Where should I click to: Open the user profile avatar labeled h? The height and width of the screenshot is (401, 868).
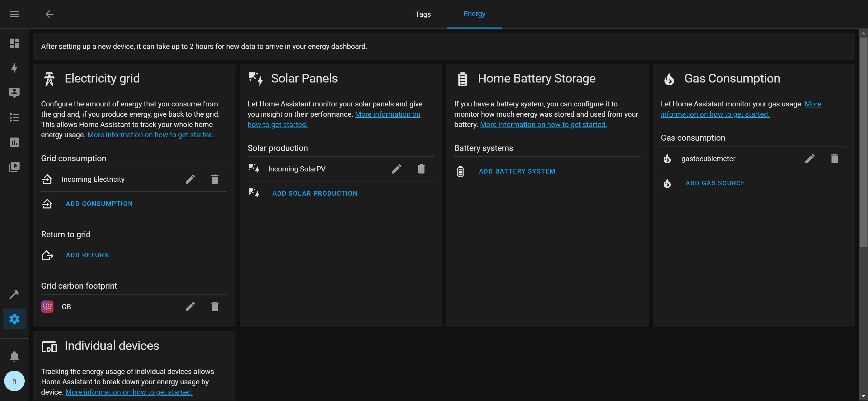[14, 381]
